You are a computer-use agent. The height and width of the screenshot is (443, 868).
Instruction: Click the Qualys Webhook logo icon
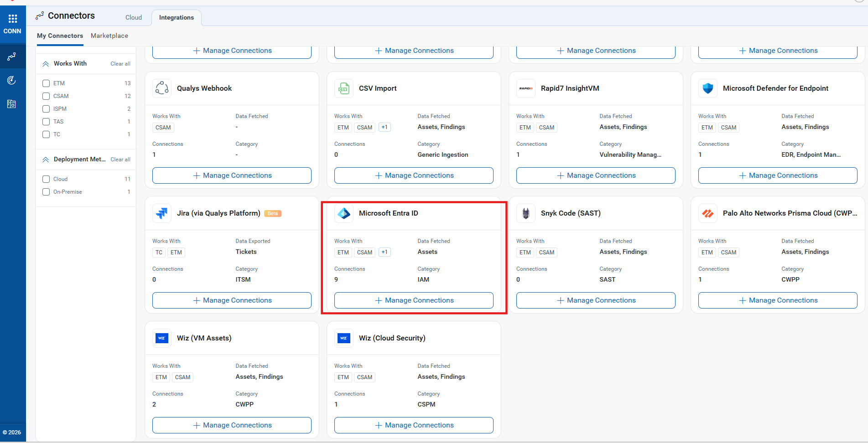[x=162, y=88]
